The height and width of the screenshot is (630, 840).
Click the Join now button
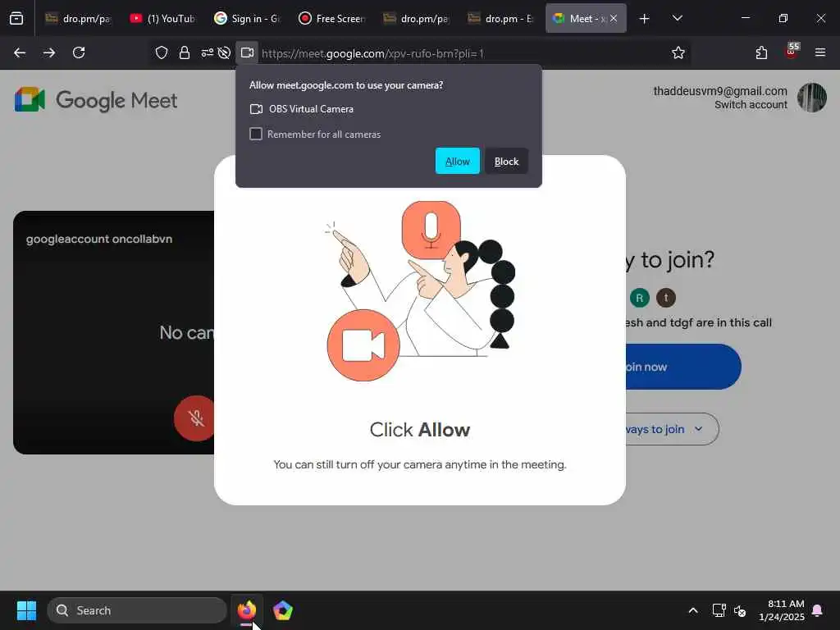(x=683, y=367)
